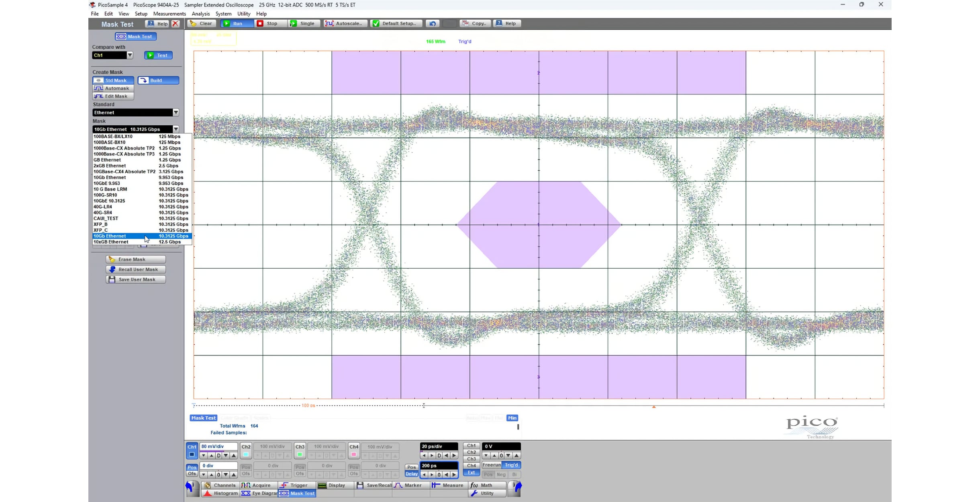The image size is (980, 502).
Task: Load the Default Setup
Action: click(396, 23)
